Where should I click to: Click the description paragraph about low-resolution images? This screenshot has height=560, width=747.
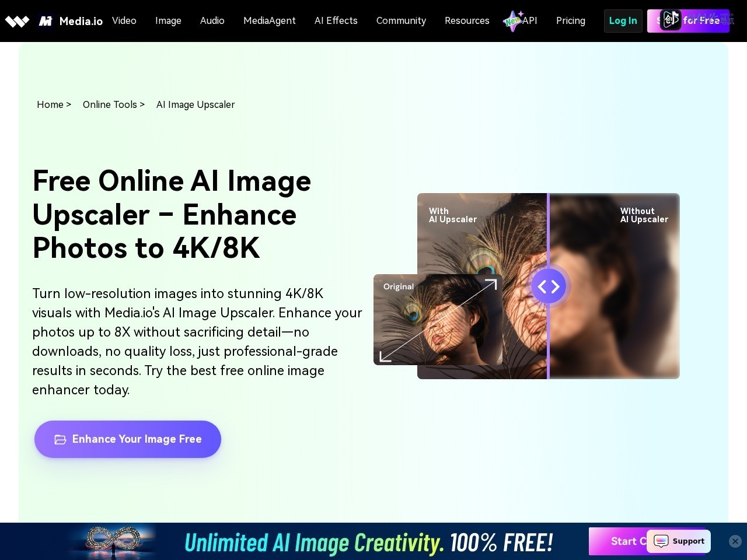coord(197,341)
